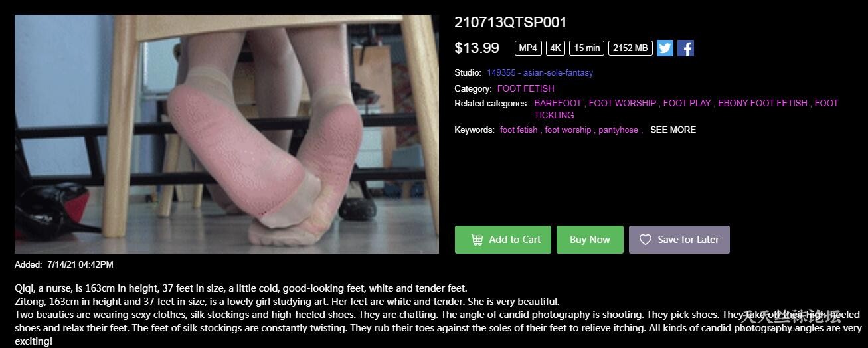Click the pantyhose keyword link
This screenshot has width=868, height=348.
tap(618, 130)
